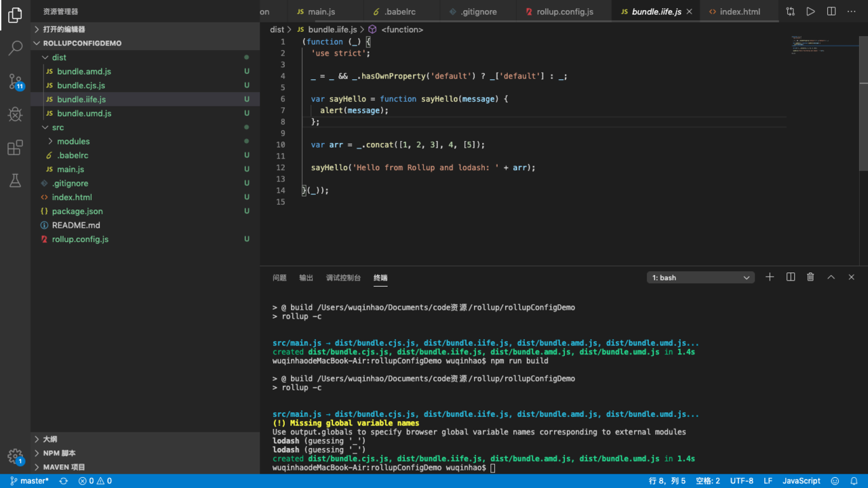Expand the 打开的编辑器 section
This screenshot has height=488, width=868.
(x=145, y=29)
